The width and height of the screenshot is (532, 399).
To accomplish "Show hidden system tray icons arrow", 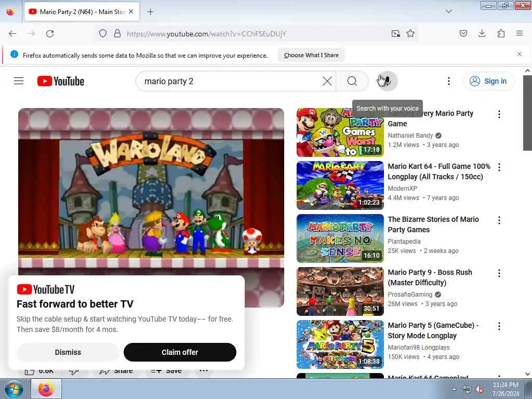I will (x=454, y=389).
